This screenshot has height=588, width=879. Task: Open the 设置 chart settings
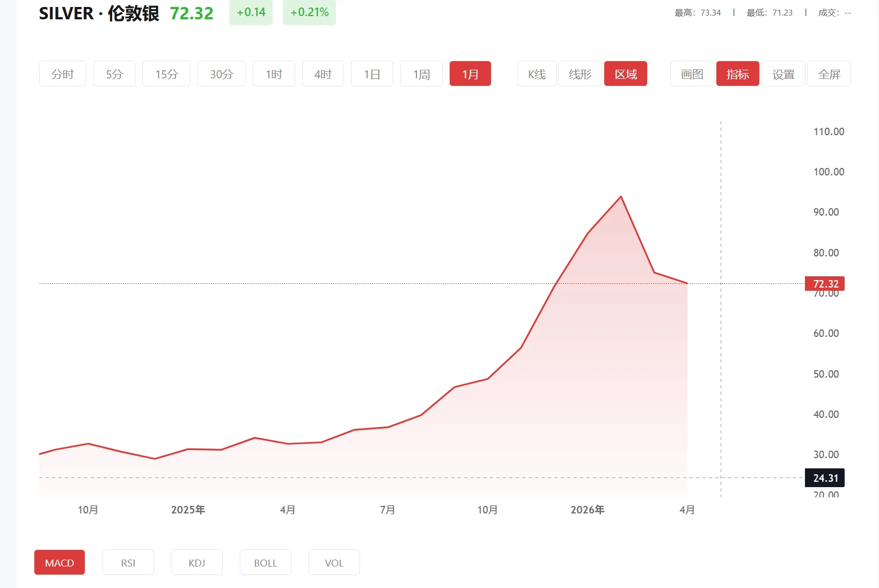(x=783, y=73)
